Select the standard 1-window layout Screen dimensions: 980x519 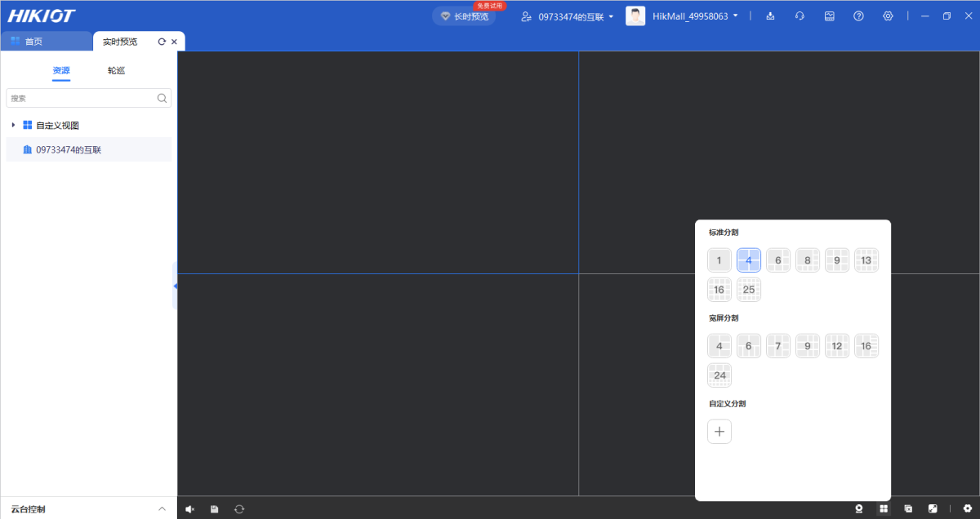coord(719,260)
